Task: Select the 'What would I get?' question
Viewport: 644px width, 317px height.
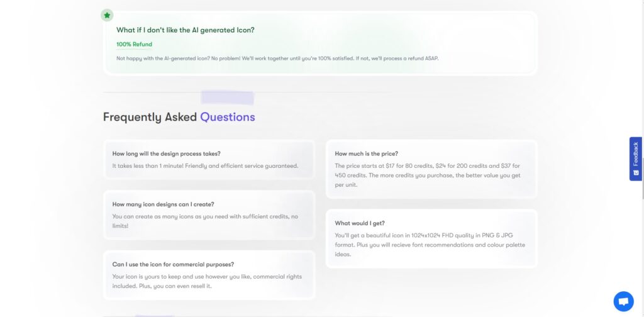Action: click(360, 223)
